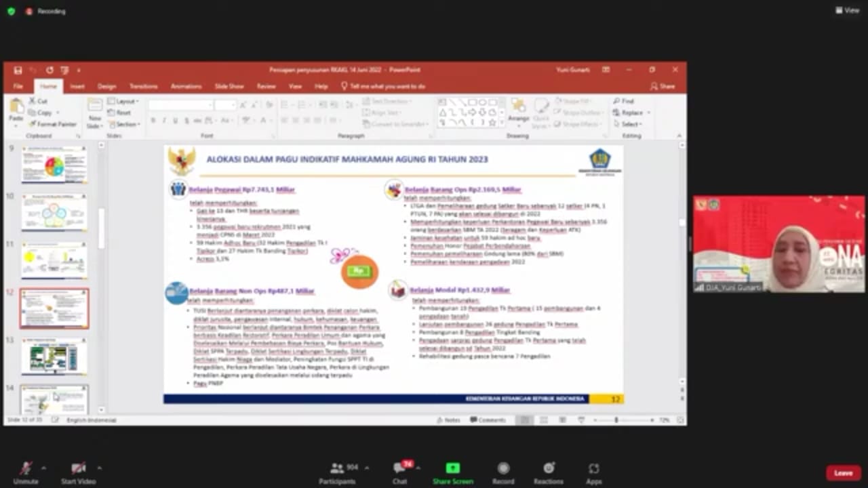This screenshot has width=868, height=488.
Task: Click the Format Painter button
Action: (54, 124)
